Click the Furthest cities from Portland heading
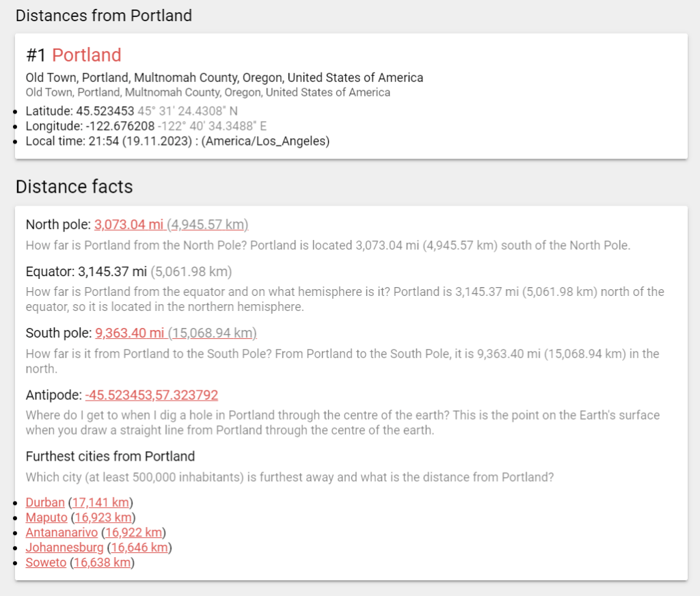 110,457
